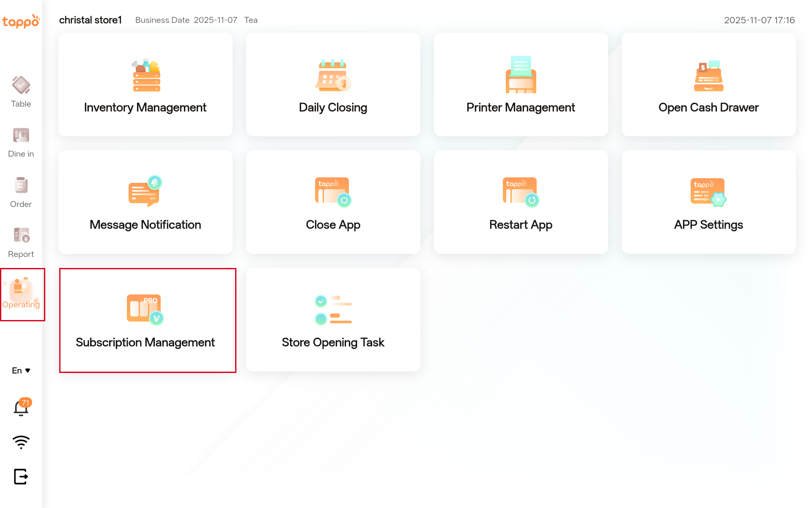Open Message Notification tile
Screen dimensions: 812x508
[x=145, y=202]
